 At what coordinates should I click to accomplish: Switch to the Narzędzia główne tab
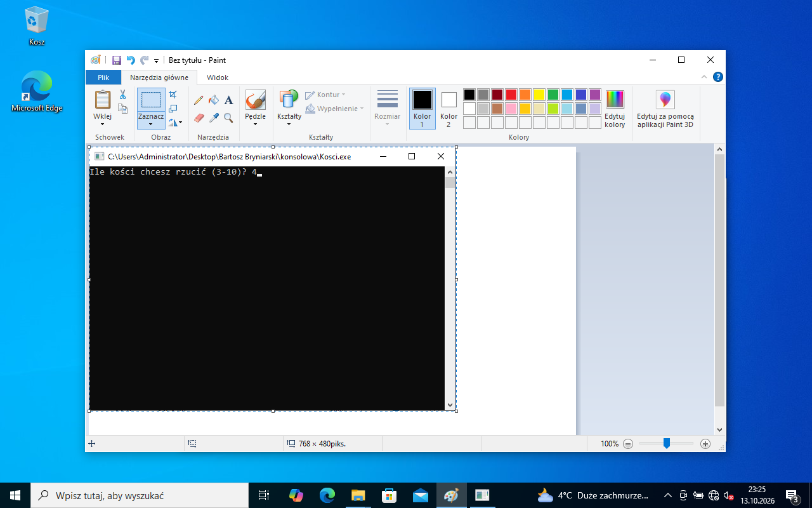[x=159, y=77]
